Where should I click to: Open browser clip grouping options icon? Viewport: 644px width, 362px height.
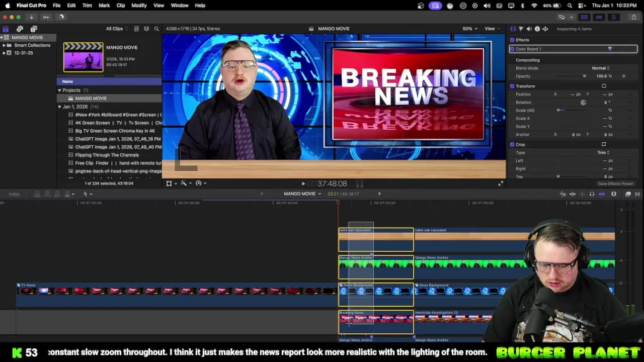pyautogui.click(x=146, y=29)
